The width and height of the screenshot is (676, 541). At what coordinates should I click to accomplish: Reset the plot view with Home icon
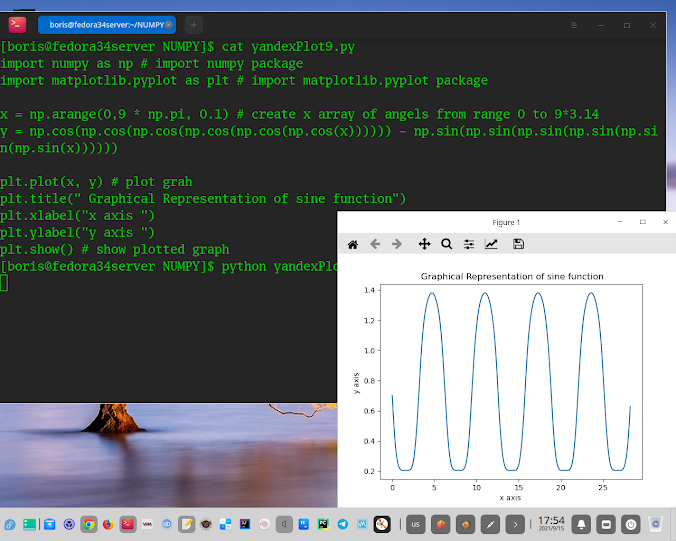(x=353, y=244)
